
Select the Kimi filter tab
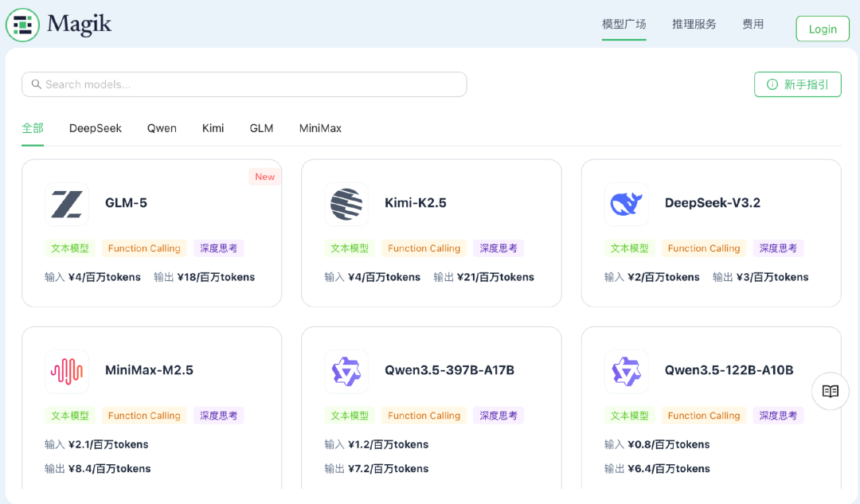[213, 128]
